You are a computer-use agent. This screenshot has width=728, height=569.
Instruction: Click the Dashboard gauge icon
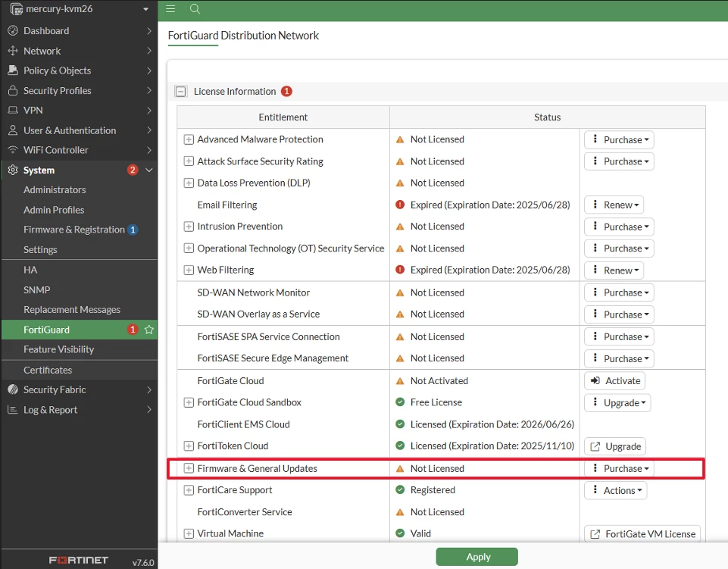[13, 30]
